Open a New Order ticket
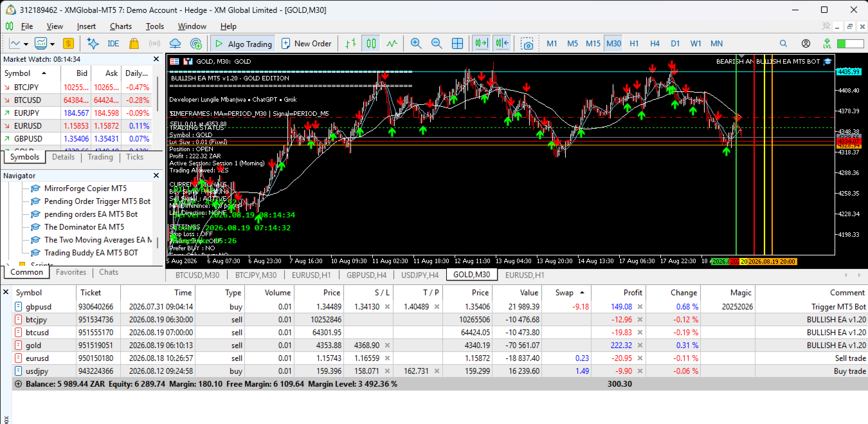The image size is (868, 424). pos(305,44)
